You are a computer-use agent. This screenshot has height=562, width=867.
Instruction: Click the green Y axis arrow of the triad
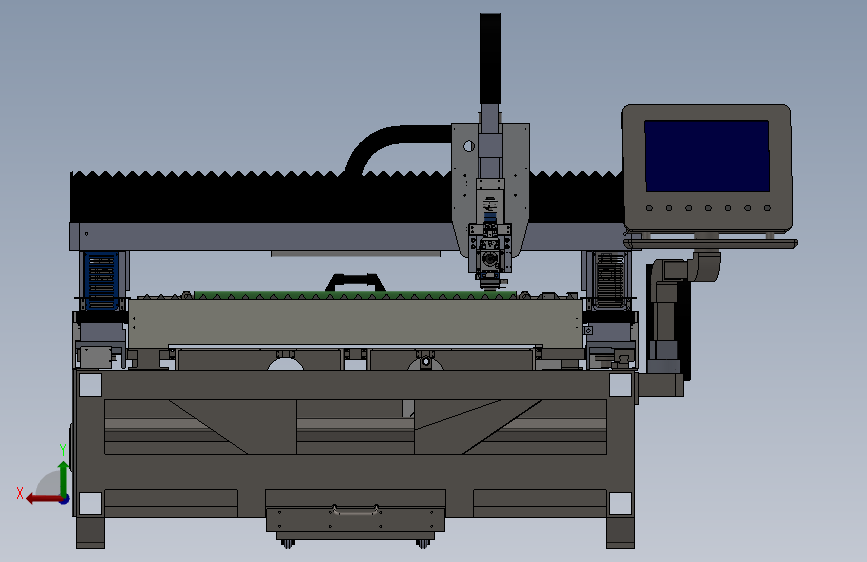(63, 478)
